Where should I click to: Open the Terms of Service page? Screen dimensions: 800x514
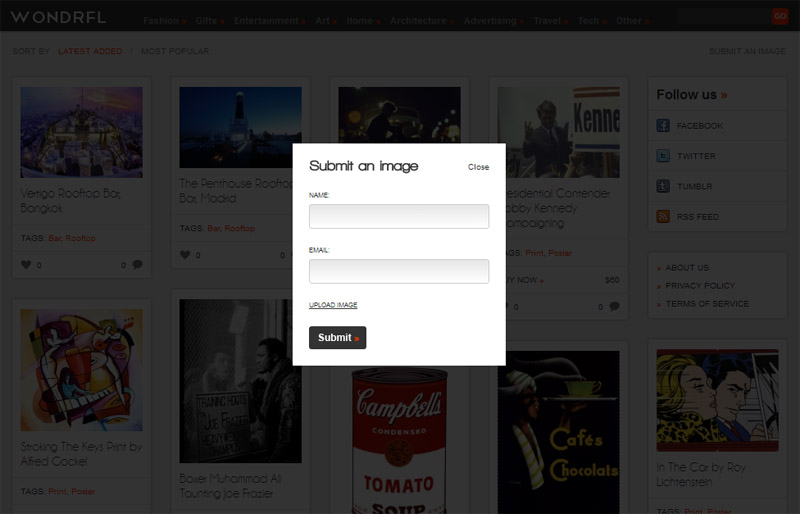pos(707,304)
